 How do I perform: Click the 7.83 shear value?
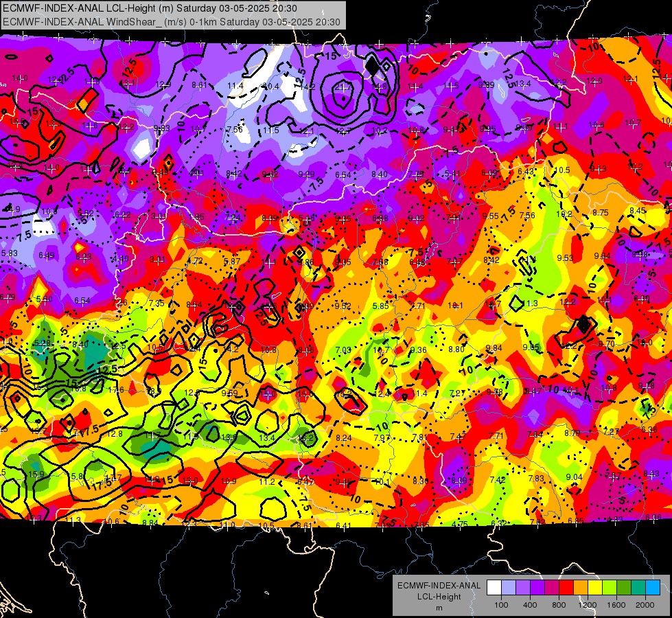[x=536, y=478]
